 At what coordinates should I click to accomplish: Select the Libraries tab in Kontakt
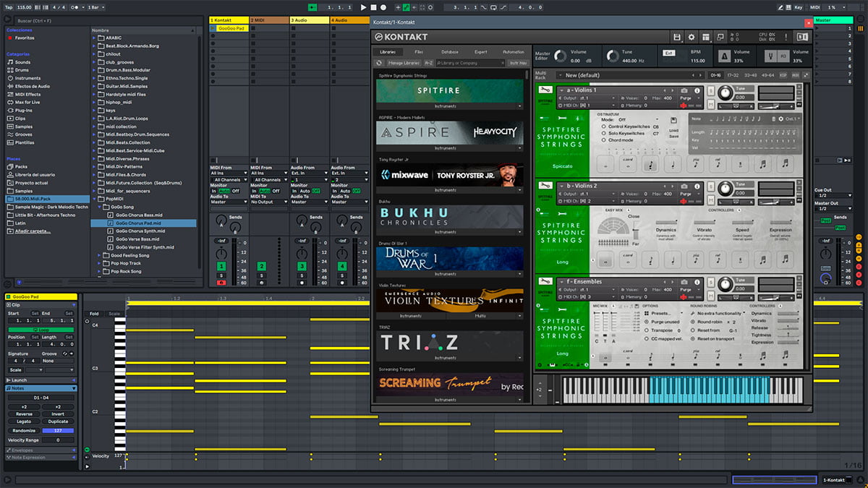coord(388,52)
